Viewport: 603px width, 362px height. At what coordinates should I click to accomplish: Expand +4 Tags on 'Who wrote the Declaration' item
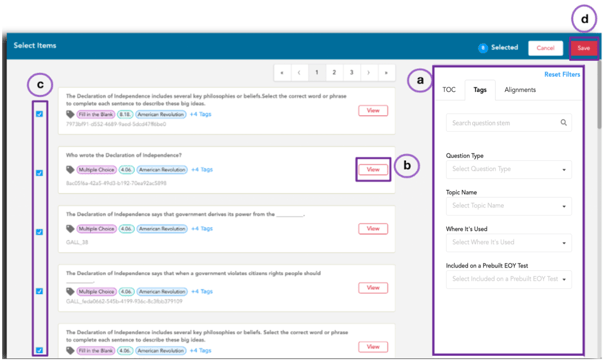(202, 170)
